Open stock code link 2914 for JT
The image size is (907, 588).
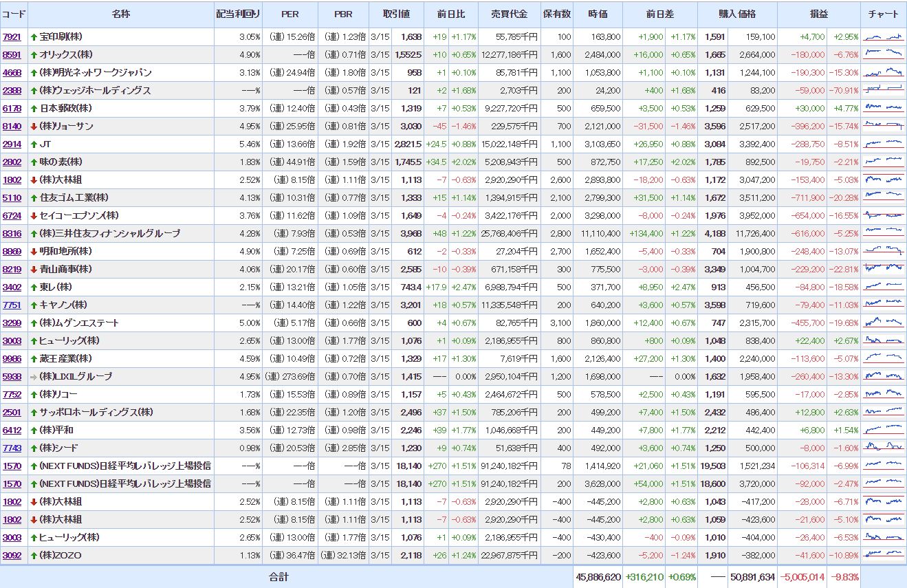coord(12,144)
